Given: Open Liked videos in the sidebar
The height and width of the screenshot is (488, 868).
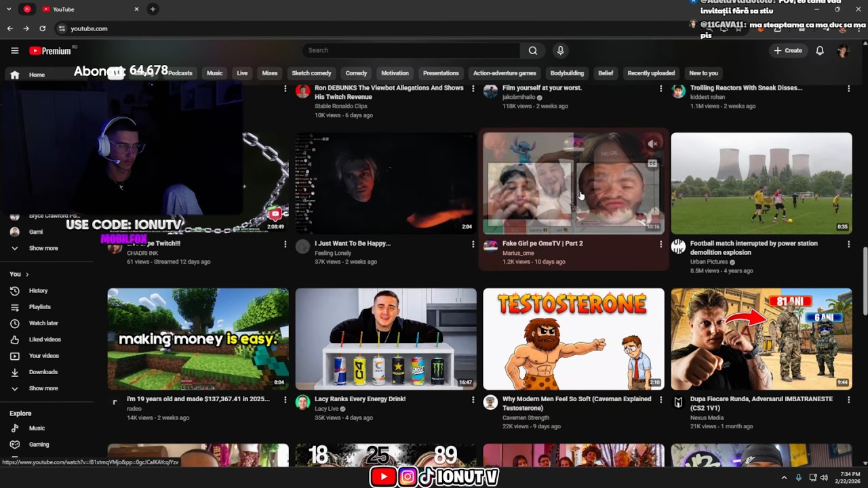Looking at the screenshot, I should (45, 339).
